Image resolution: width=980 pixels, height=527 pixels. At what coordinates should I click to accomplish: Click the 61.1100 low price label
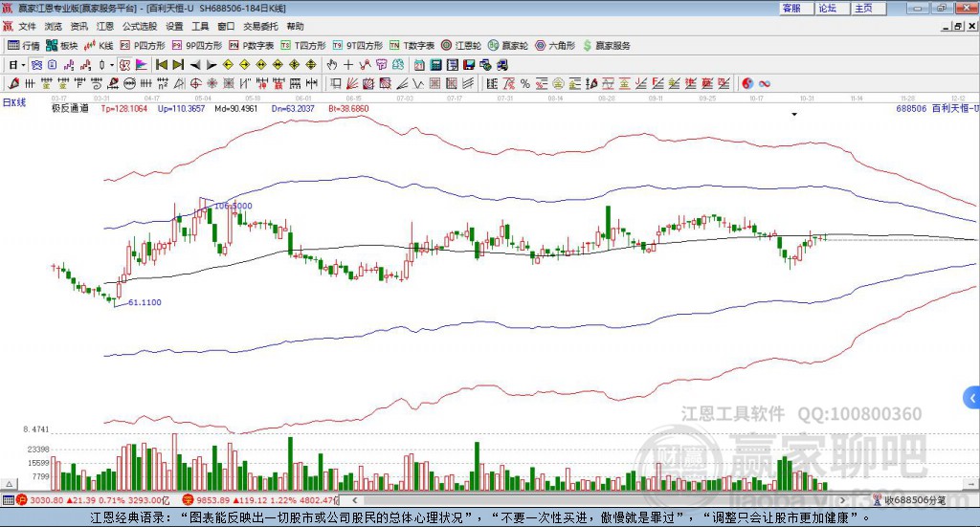(145, 302)
